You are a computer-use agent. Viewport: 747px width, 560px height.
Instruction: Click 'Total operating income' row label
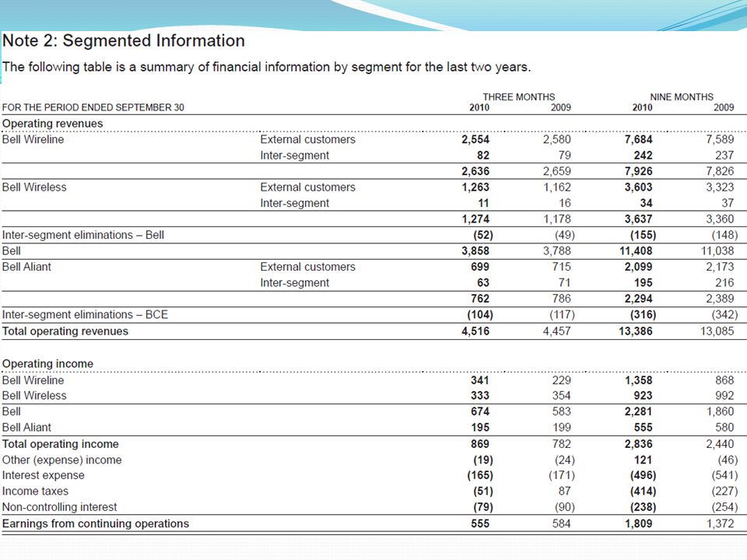pos(61,444)
